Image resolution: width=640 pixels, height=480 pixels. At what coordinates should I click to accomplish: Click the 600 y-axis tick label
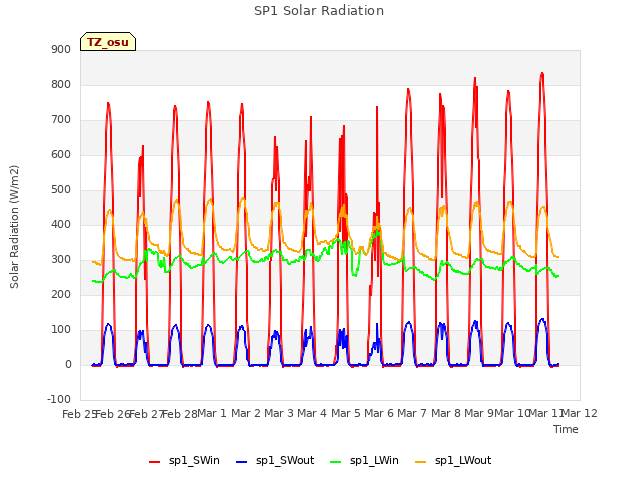pos(61,154)
